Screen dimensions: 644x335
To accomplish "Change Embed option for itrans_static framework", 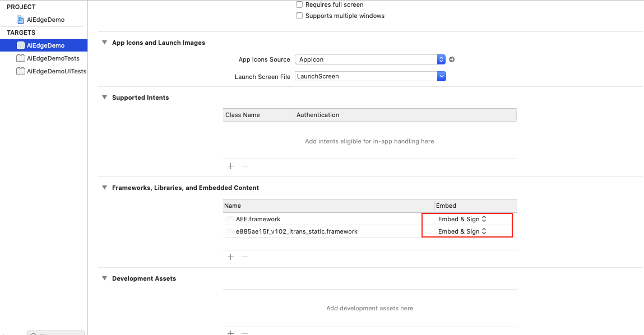I will coord(462,231).
